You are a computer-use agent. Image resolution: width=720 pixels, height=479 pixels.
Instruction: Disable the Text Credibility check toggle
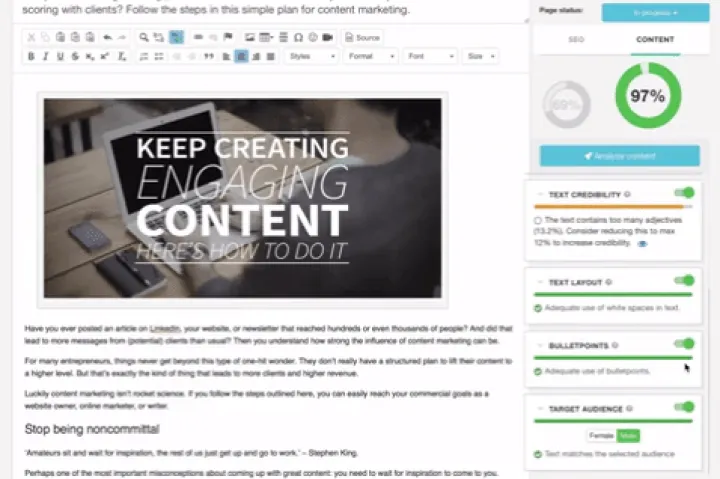[684, 193]
